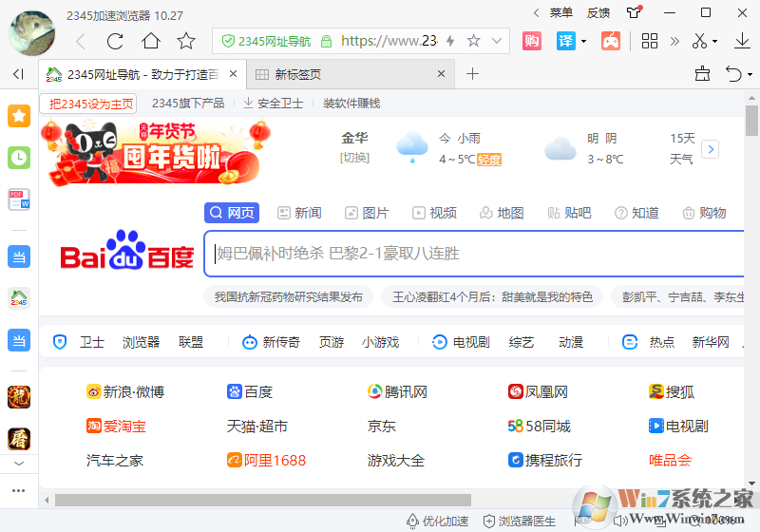Switch to 新标签页 tab
The height and width of the screenshot is (532, 760).
(x=351, y=74)
